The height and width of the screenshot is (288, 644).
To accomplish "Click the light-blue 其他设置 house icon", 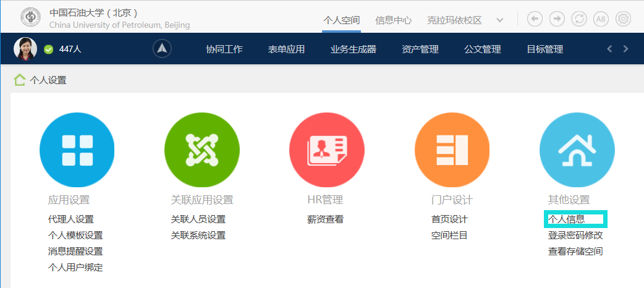I will click(577, 150).
